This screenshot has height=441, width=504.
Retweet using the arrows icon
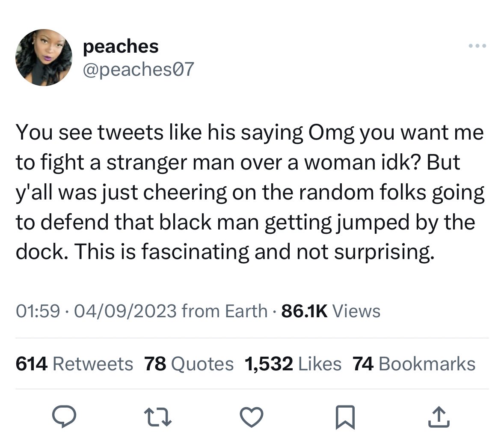pyautogui.click(x=157, y=417)
